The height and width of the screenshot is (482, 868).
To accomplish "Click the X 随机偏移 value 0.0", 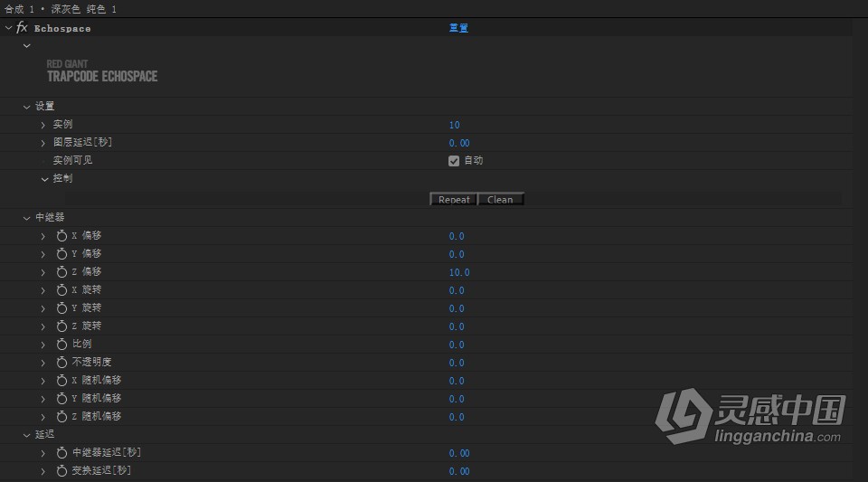I will pyautogui.click(x=456, y=381).
